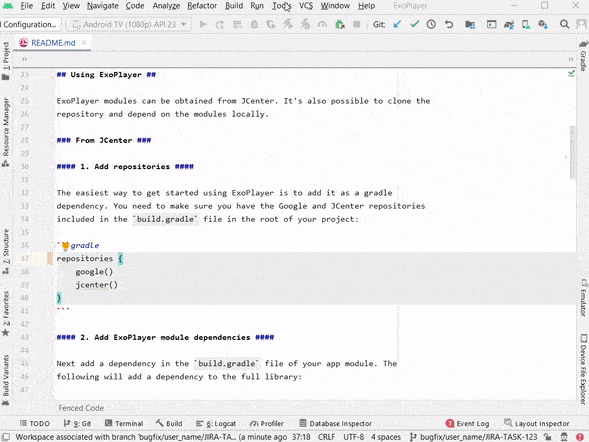Expand the right editor toolbar chevron

(571, 59)
